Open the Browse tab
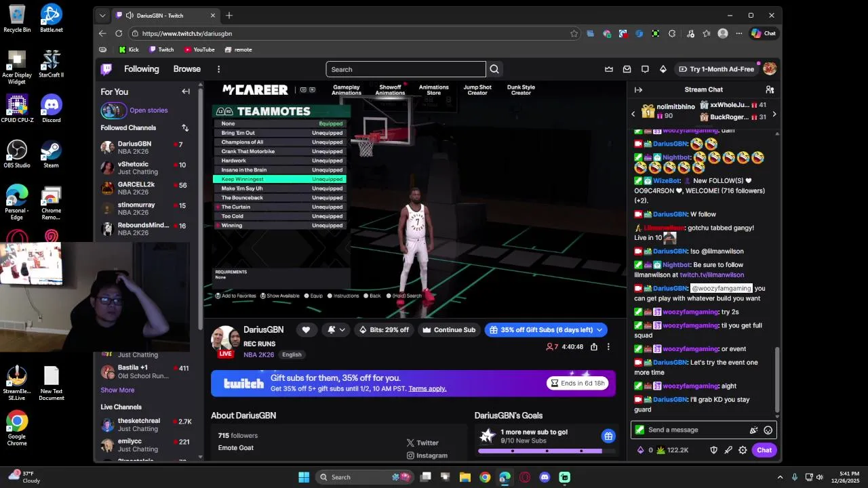The width and height of the screenshot is (868, 488). point(186,69)
